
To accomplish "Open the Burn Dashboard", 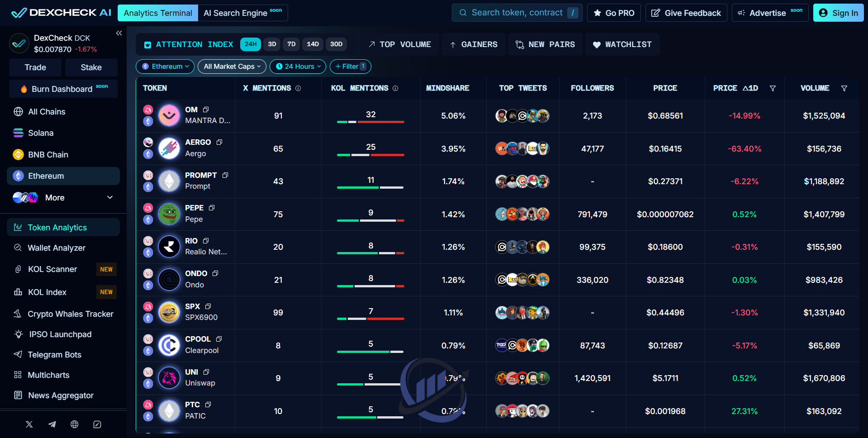I will point(63,89).
